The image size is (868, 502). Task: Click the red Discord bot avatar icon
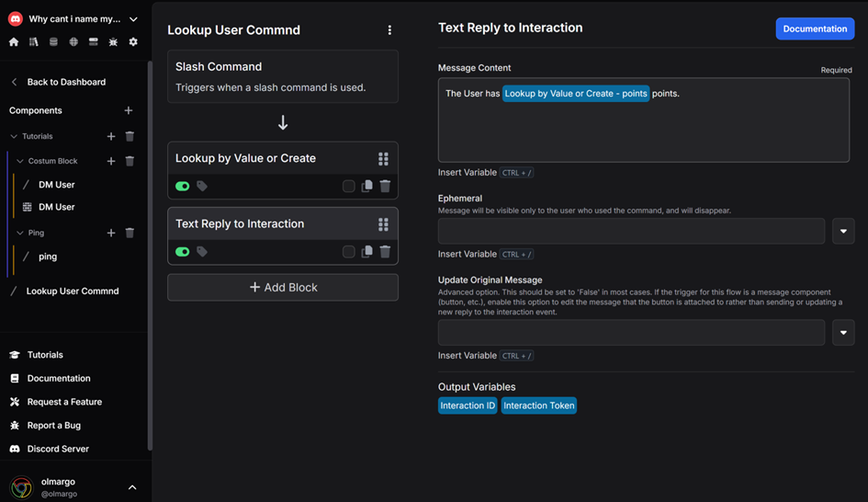click(16, 18)
